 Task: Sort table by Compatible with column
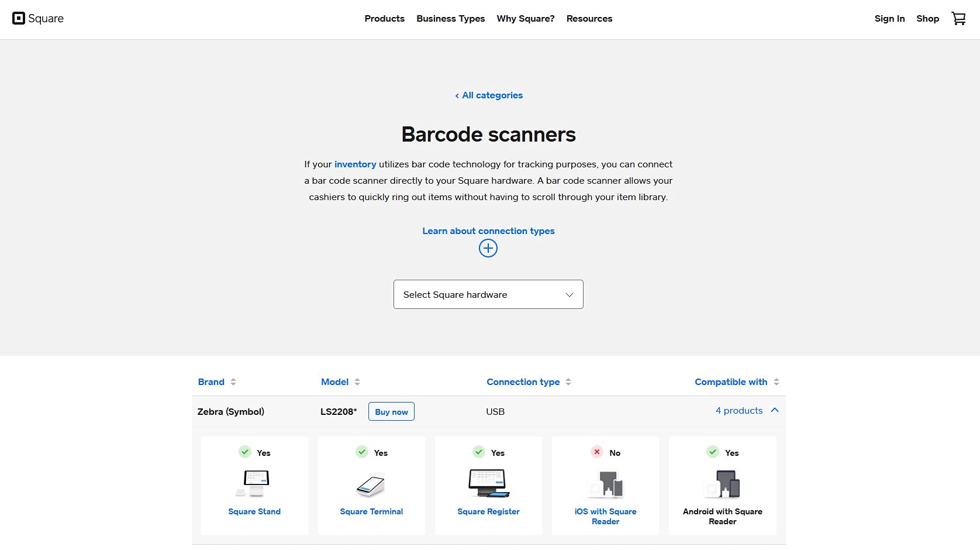(x=737, y=382)
